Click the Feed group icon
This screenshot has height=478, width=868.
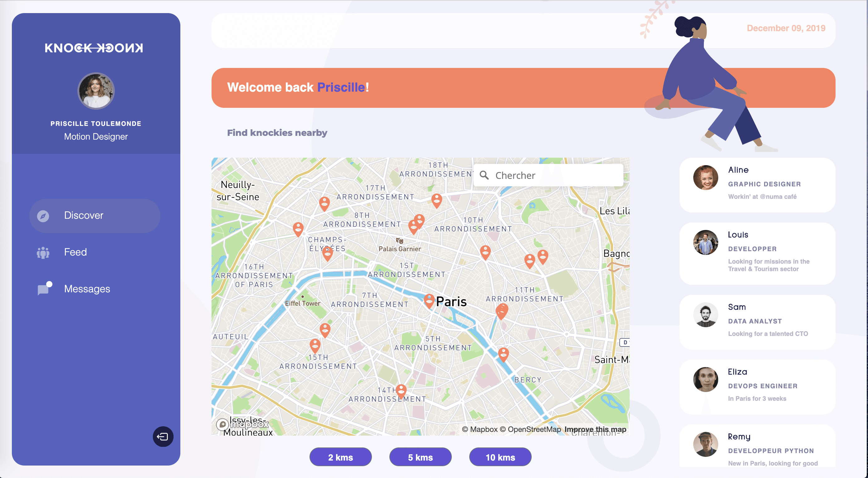[43, 252]
